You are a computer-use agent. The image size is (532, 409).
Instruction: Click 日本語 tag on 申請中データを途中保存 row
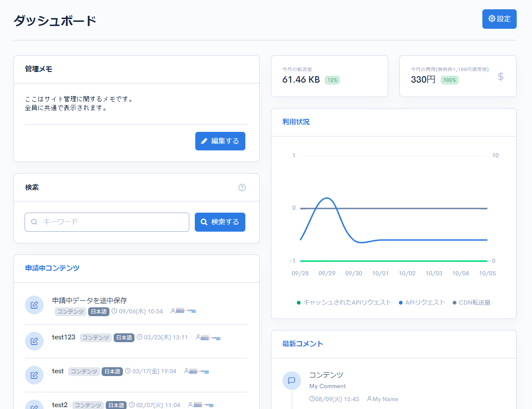click(99, 312)
